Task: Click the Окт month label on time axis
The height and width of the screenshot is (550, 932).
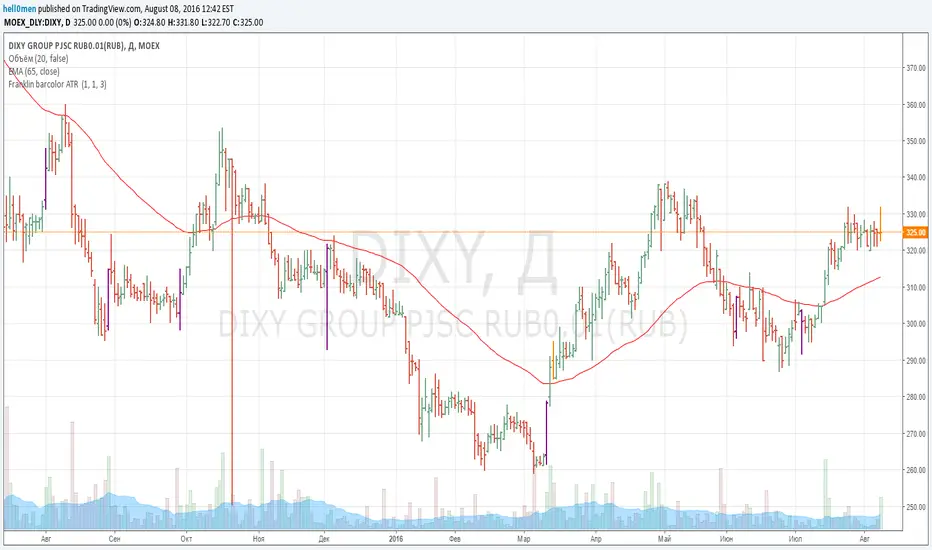Action: (x=186, y=539)
